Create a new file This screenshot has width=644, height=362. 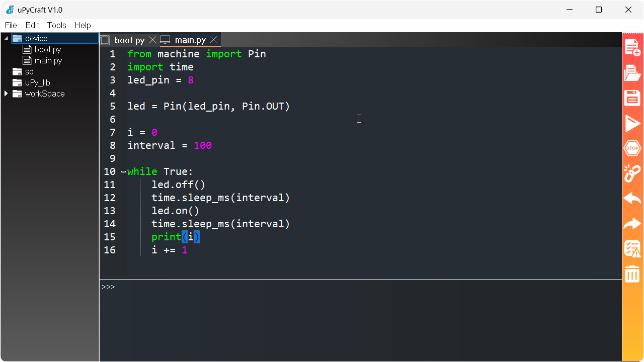click(632, 48)
